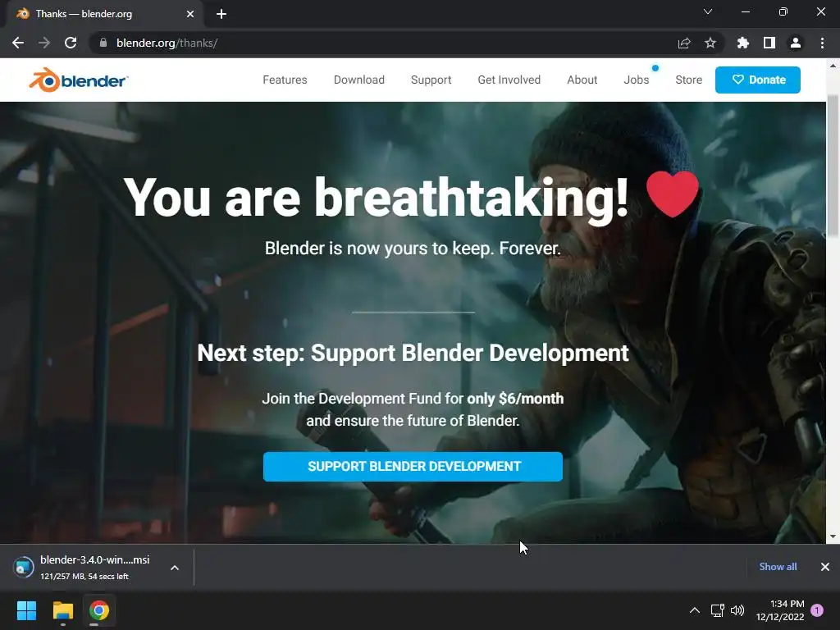
Task: Open the Chrome side panel
Action: pyautogui.click(x=769, y=43)
